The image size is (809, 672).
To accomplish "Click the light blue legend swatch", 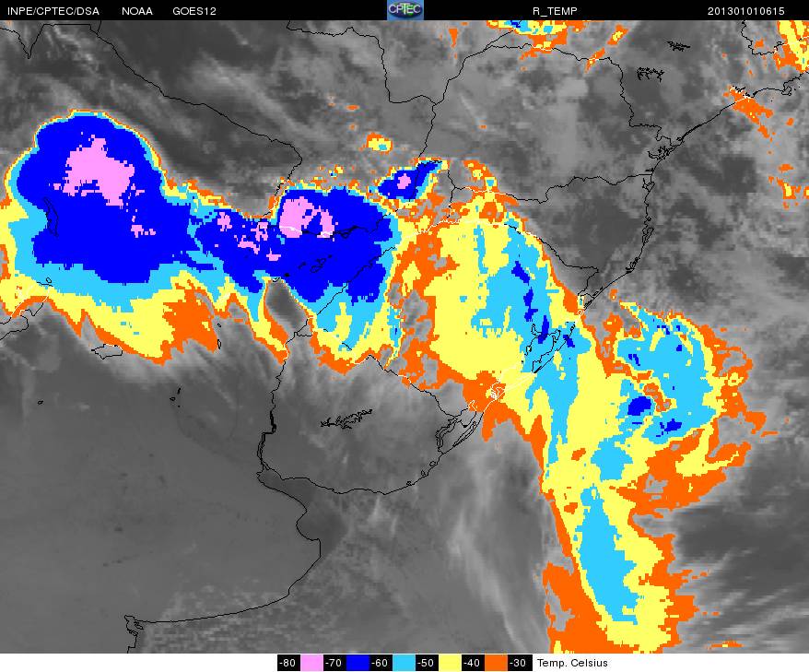I will coord(404,663).
